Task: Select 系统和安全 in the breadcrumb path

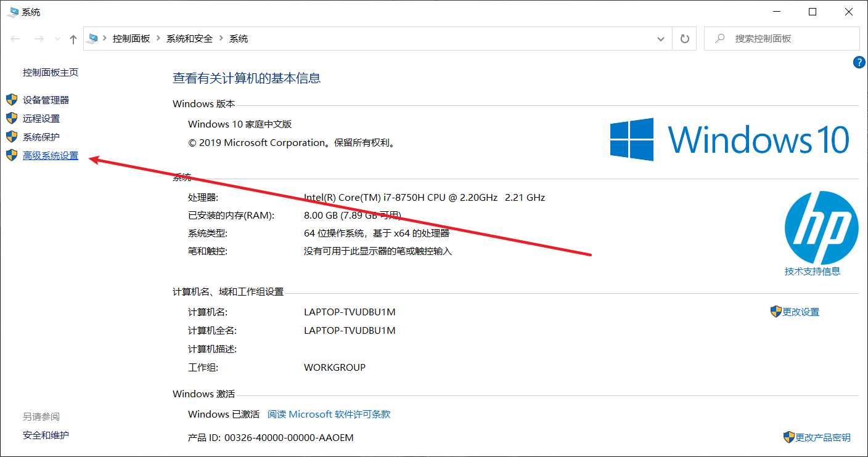Action: 189,38
